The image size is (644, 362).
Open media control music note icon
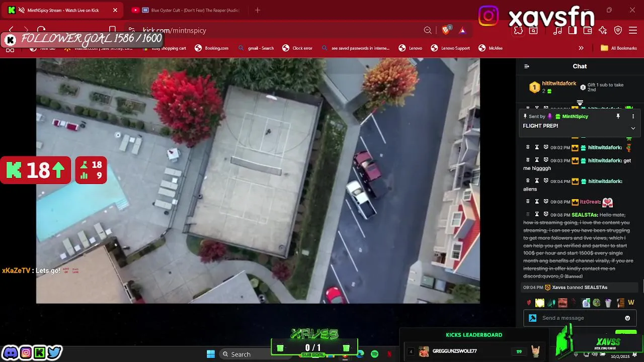point(557,30)
